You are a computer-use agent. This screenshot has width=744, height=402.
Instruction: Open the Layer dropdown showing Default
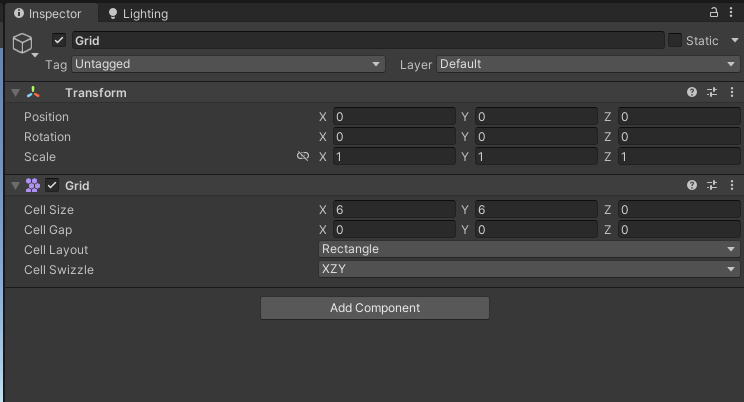click(587, 64)
